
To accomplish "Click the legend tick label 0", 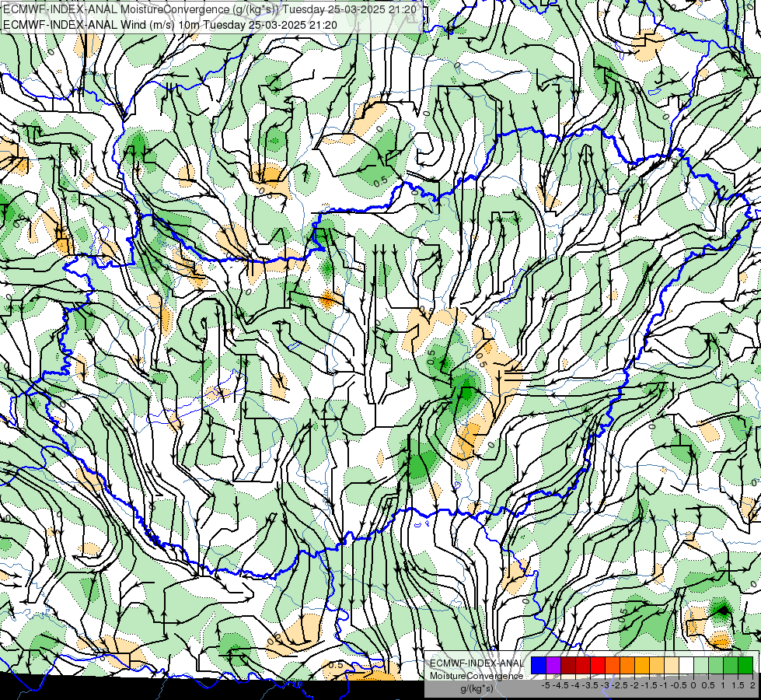I will 693,685.
